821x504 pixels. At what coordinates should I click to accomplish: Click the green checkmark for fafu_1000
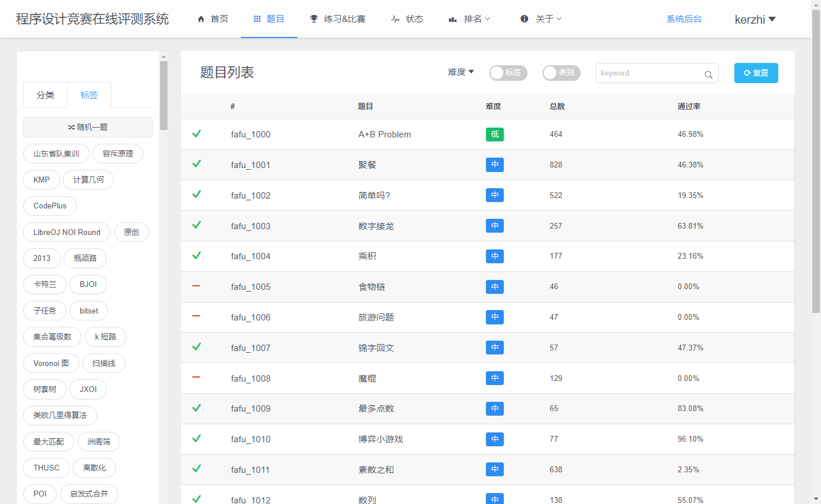pos(196,134)
